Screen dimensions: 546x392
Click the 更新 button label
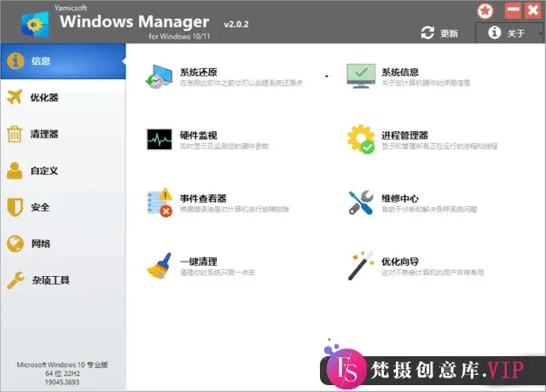pos(449,33)
